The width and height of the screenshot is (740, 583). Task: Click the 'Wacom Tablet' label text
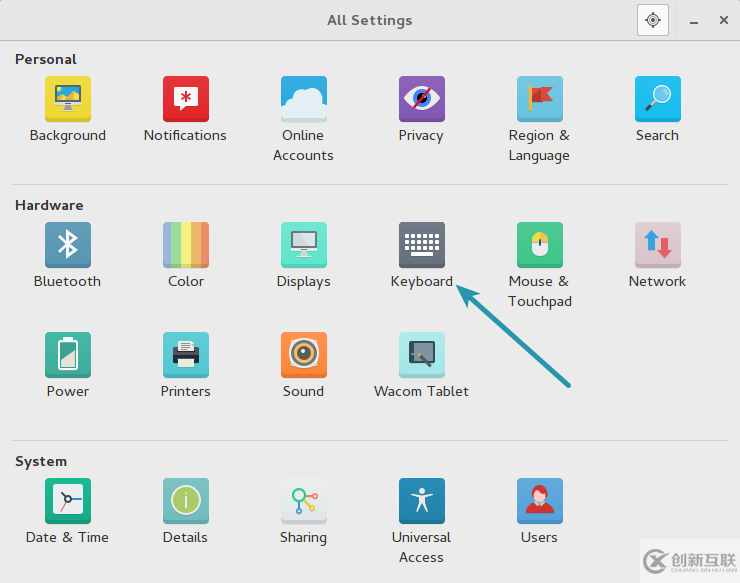(x=421, y=391)
